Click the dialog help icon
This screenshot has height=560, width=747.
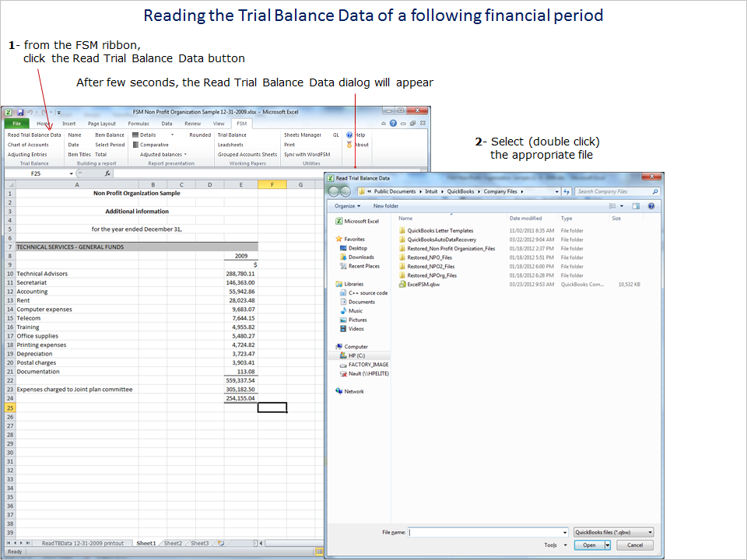[x=651, y=206]
